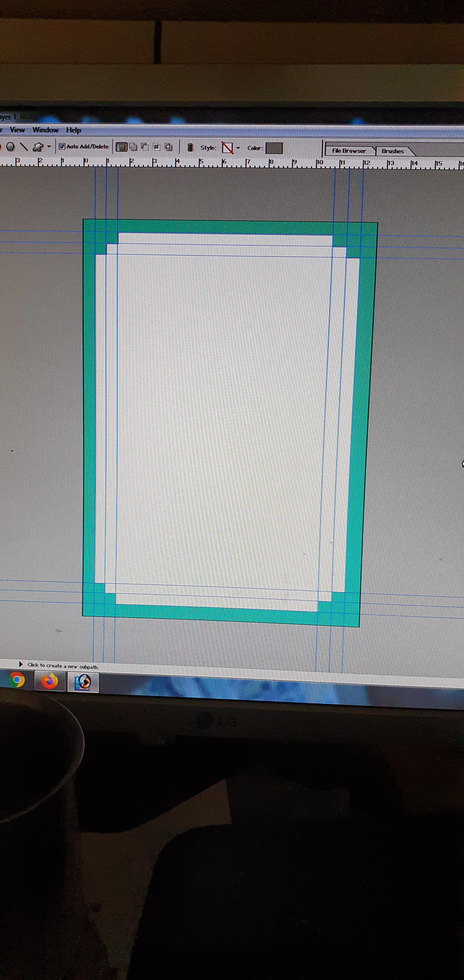464x980 pixels.
Task: Click the Style swatch with red slash
Action: [227, 148]
